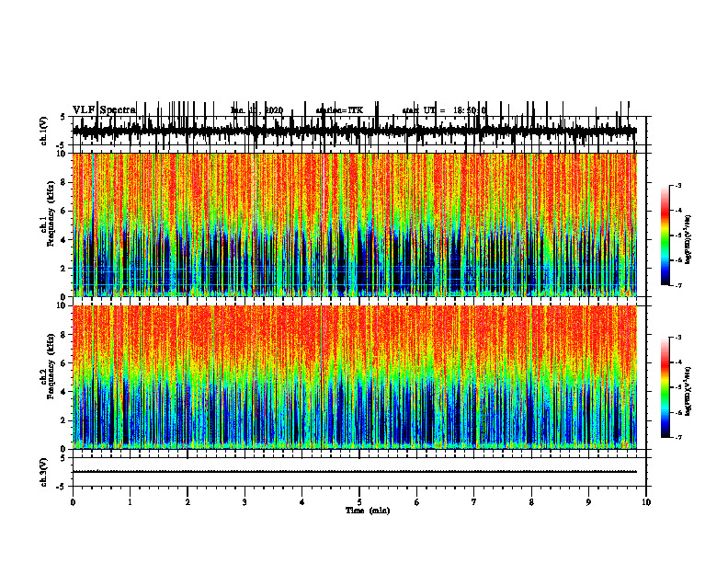This screenshot has height=563, width=728.
Task: Click the ch.1 colorbar log(PSD) unit label
Action: coord(688,239)
